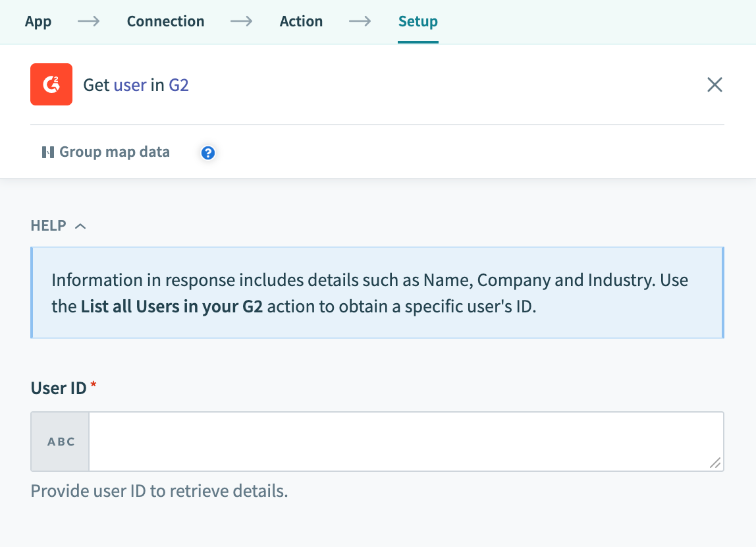Click the HELP chevron arrow
The height and width of the screenshot is (547, 756).
click(x=80, y=225)
